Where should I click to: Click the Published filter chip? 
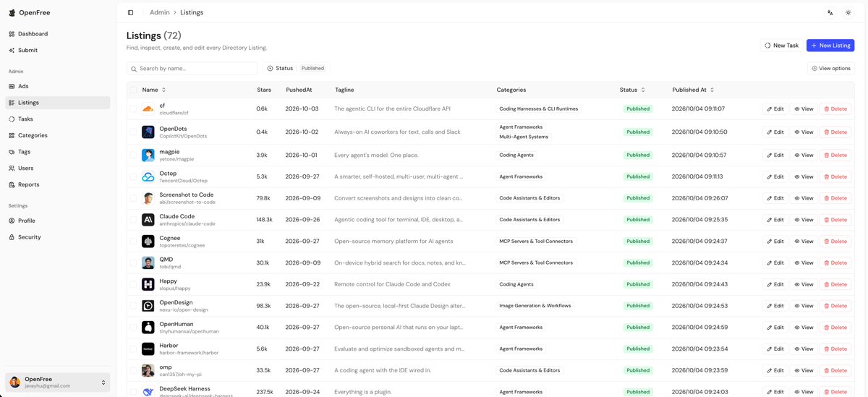click(x=312, y=69)
